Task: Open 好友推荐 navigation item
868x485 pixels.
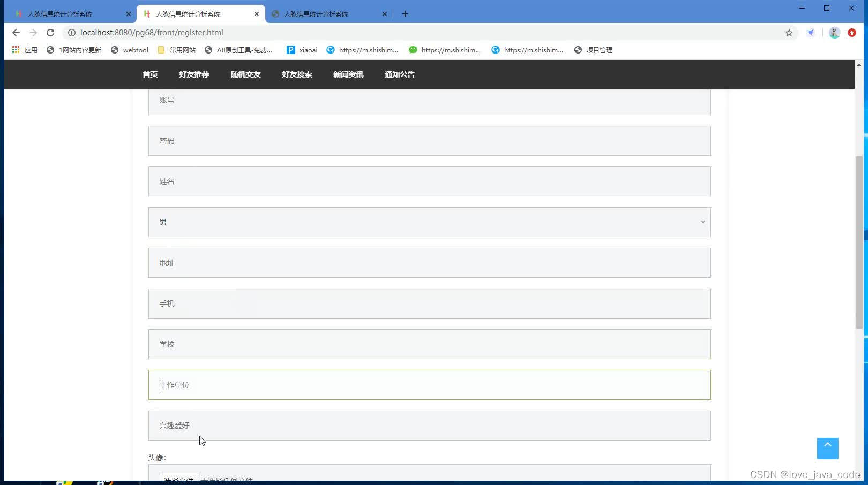Action: pos(194,74)
